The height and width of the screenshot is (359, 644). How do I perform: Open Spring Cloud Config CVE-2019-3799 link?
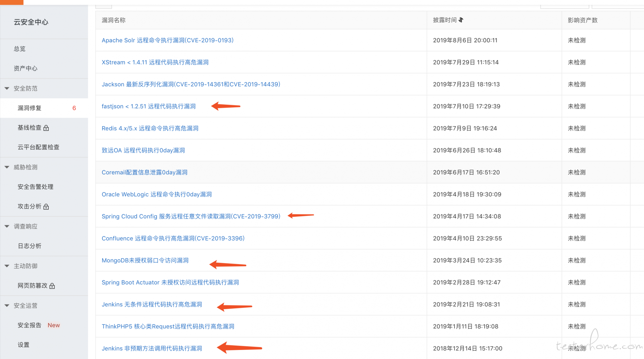(x=191, y=216)
